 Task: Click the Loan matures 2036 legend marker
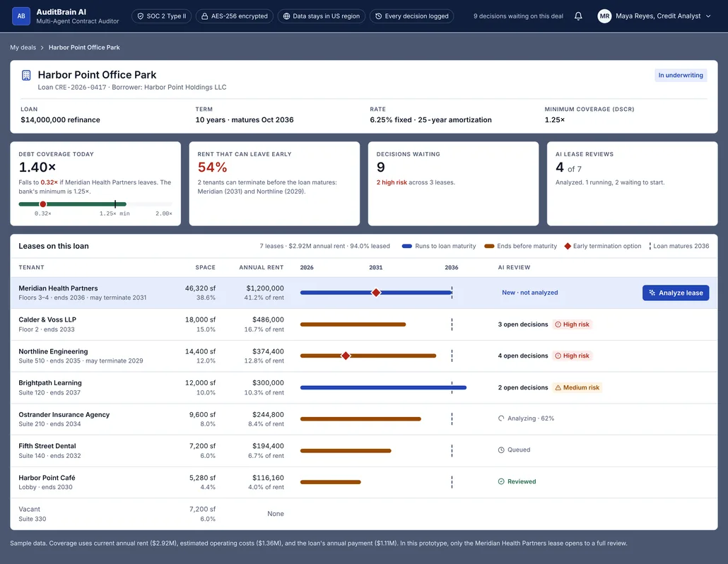650,246
